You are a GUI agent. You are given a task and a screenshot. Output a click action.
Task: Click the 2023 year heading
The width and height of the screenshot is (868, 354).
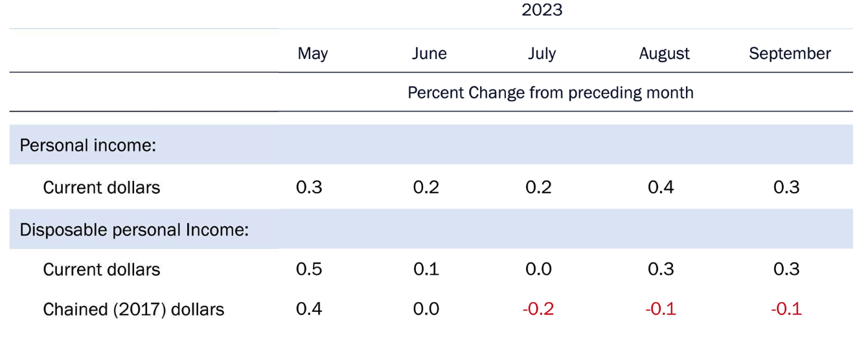coord(542,10)
